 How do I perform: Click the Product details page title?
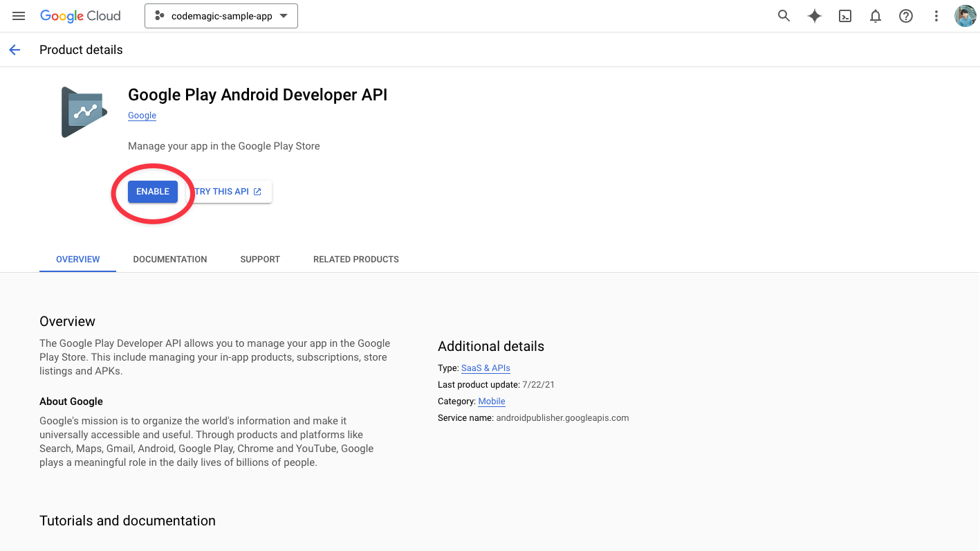(x=81, y=50)
